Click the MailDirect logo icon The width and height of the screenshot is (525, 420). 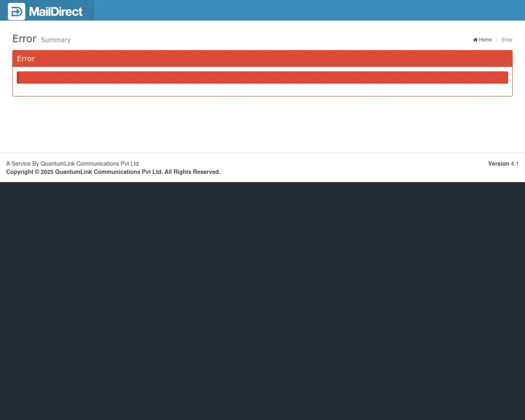click(x=16, y=11)
